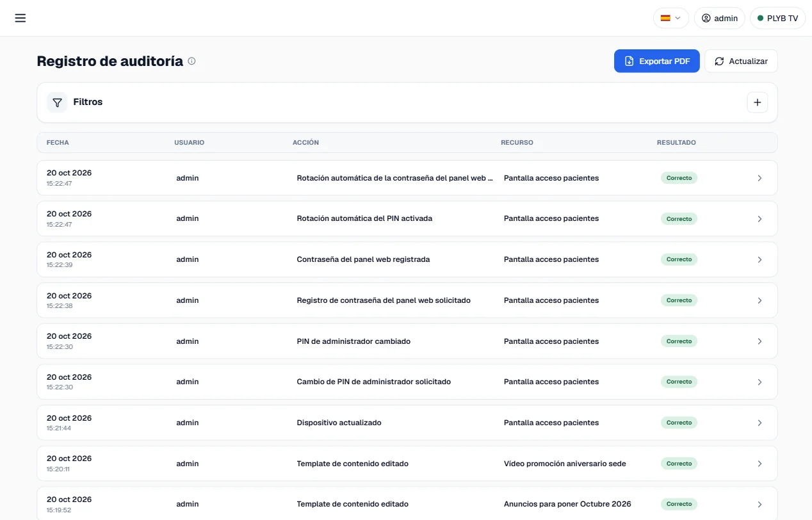Click the admin user profile icon
The height and width of the screenshot is (520, 812).
(x=706, y=18)
